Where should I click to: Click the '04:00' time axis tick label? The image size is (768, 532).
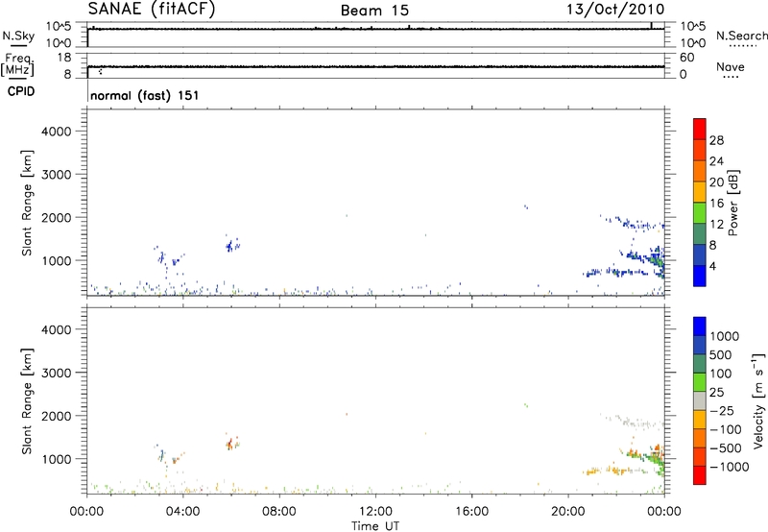click(x=182, y=512)
